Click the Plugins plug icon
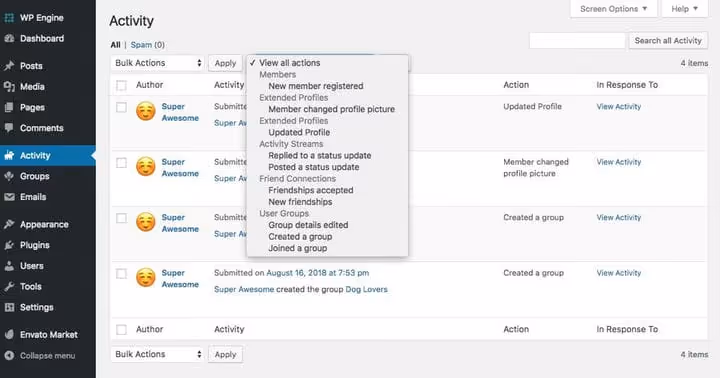The height and width of the screenshot is (378, 720). tap(9, 245)
